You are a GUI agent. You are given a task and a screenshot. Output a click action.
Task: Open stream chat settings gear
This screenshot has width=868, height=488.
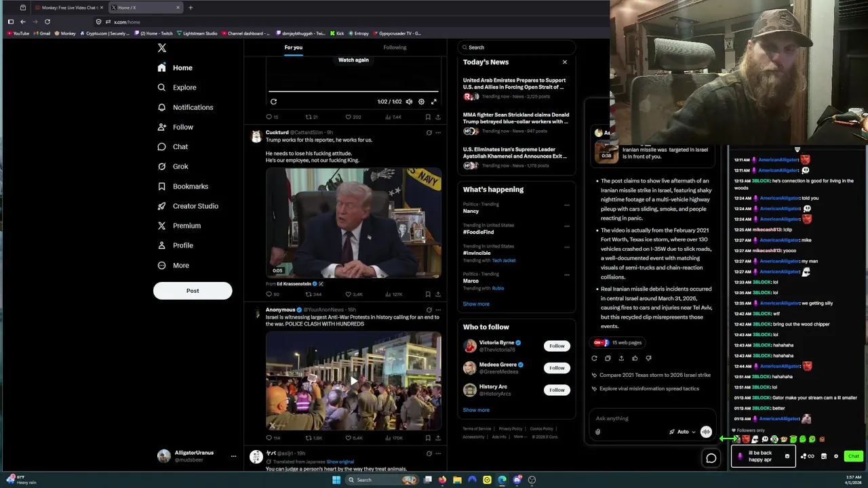point(835,456)
